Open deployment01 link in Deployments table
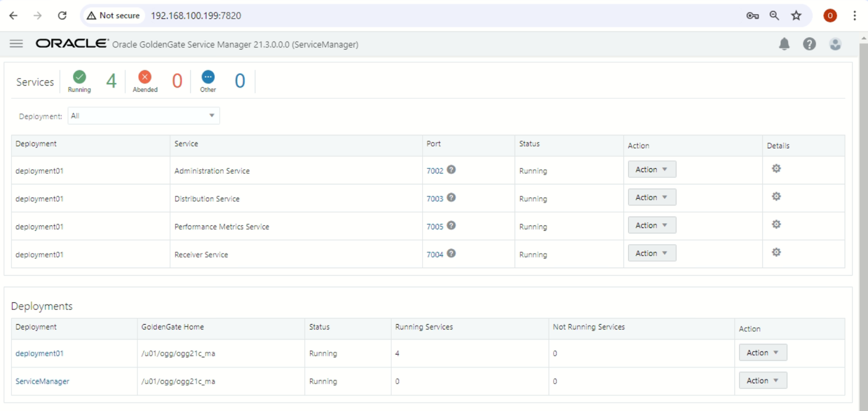 click(40, 353)
